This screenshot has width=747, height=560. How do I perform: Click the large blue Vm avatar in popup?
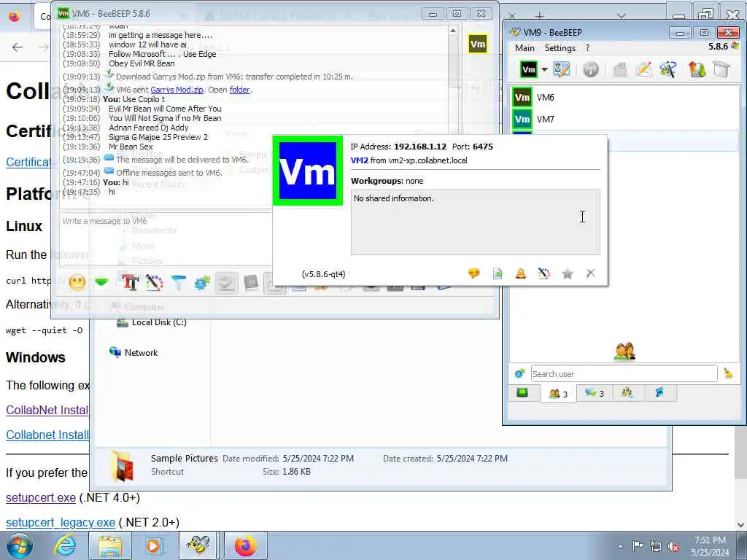pyautogui.click(x=308, y=171)
